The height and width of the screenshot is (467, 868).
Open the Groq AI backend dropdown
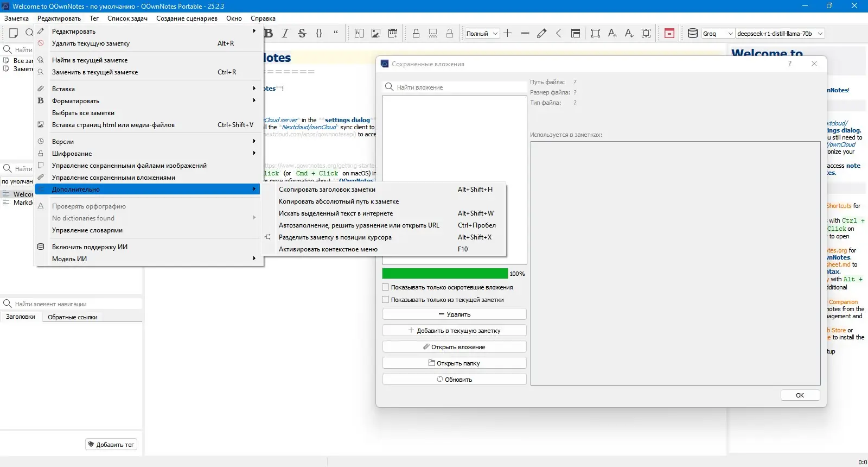tap(718, 34)
